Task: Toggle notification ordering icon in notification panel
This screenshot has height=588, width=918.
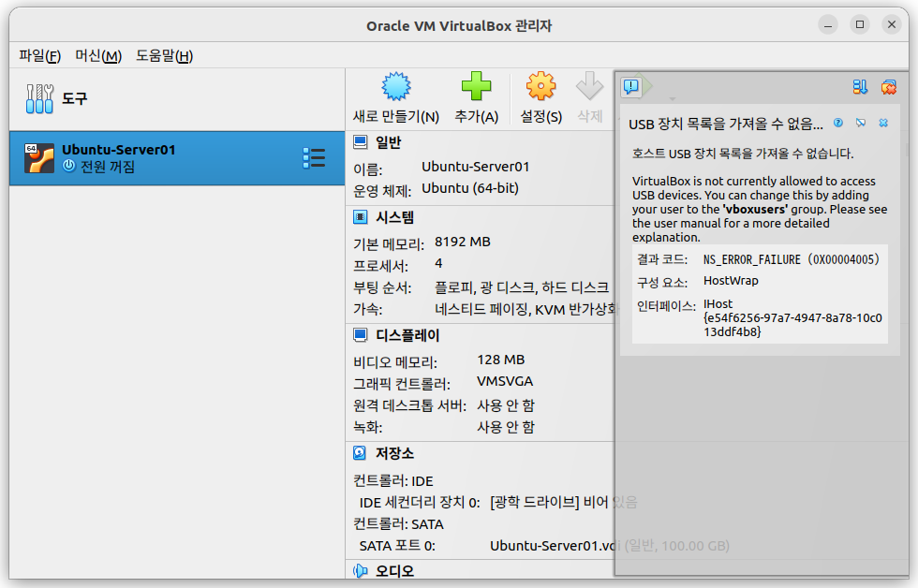Action: (860, 87)
